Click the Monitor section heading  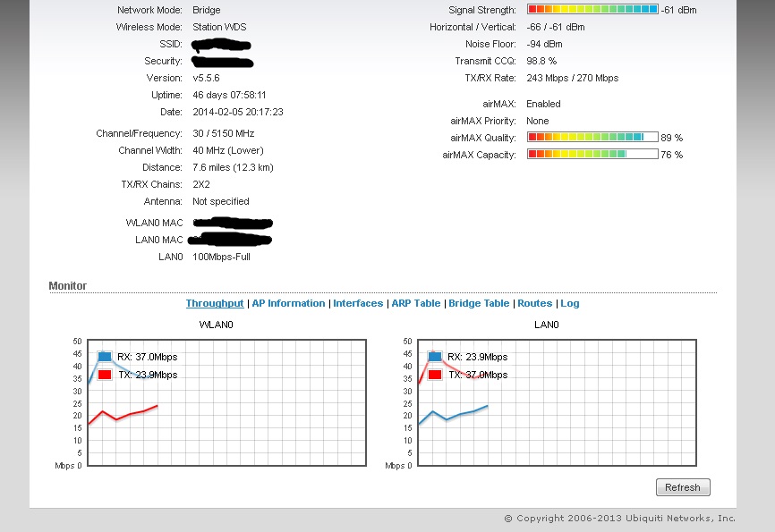click(68, 286)
